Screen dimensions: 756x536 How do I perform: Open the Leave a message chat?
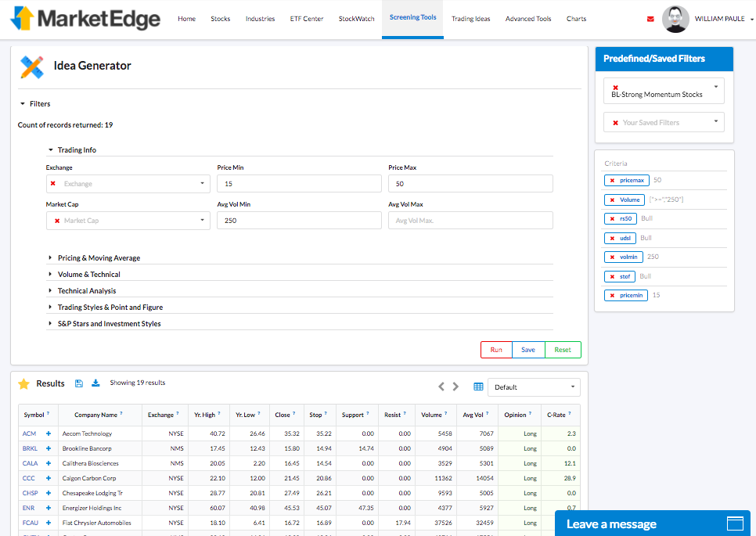653,523
